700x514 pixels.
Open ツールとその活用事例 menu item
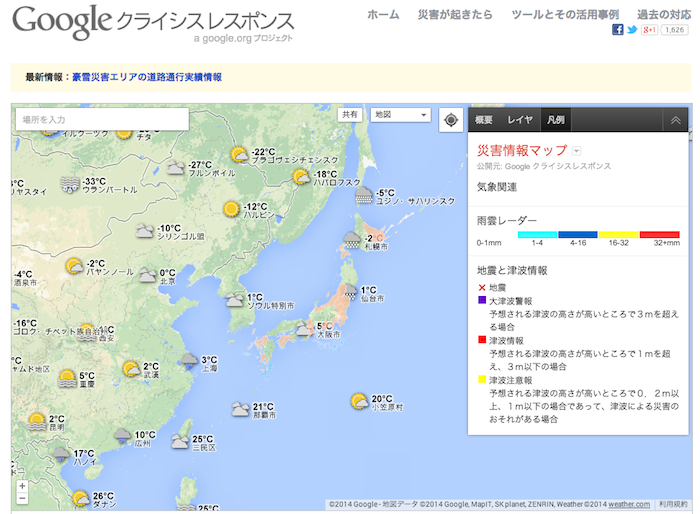point(565,15)
